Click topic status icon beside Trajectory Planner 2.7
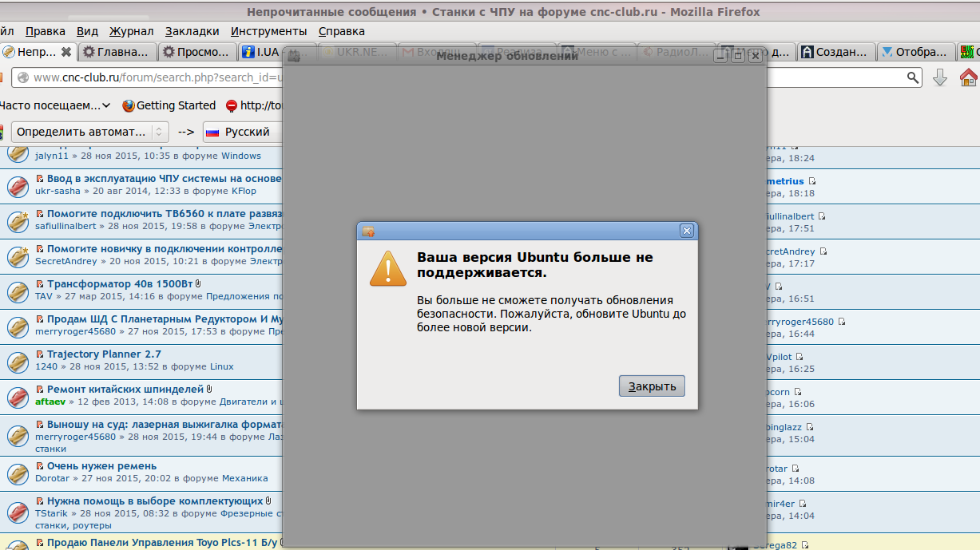 (x=18, y=362)
